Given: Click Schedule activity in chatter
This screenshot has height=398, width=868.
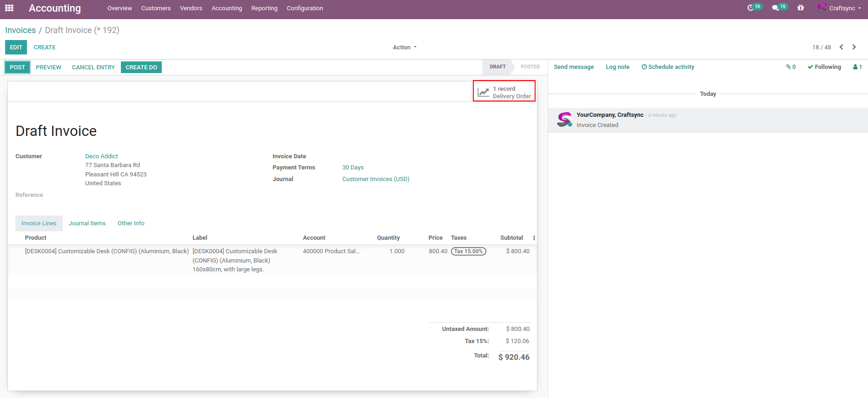Looking at the screenshot, I should [x=668, y=67].
